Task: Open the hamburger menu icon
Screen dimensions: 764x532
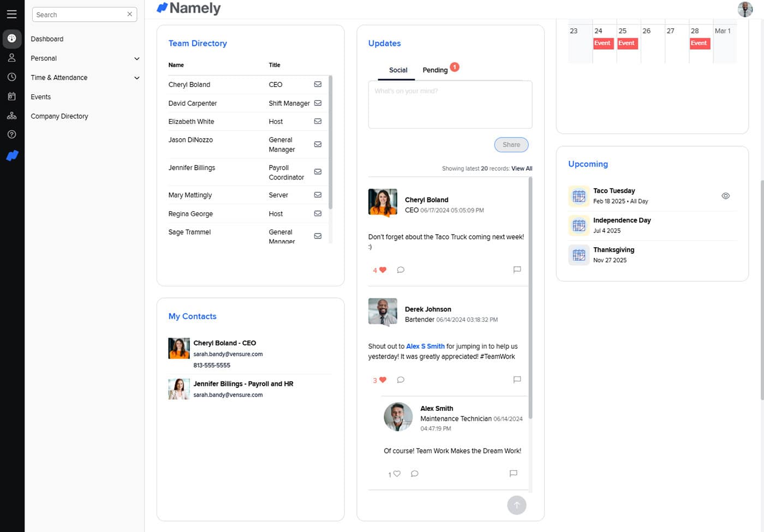Action: click(11, 14)
